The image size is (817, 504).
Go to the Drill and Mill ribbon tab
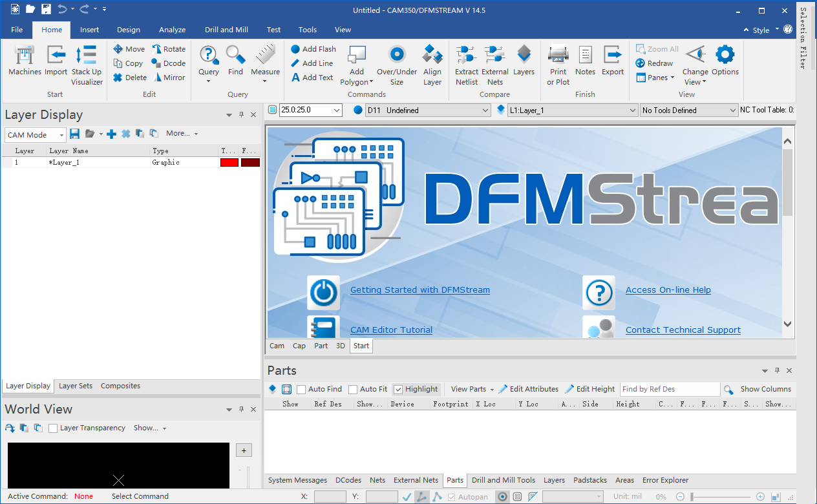(x=226, y=30)
